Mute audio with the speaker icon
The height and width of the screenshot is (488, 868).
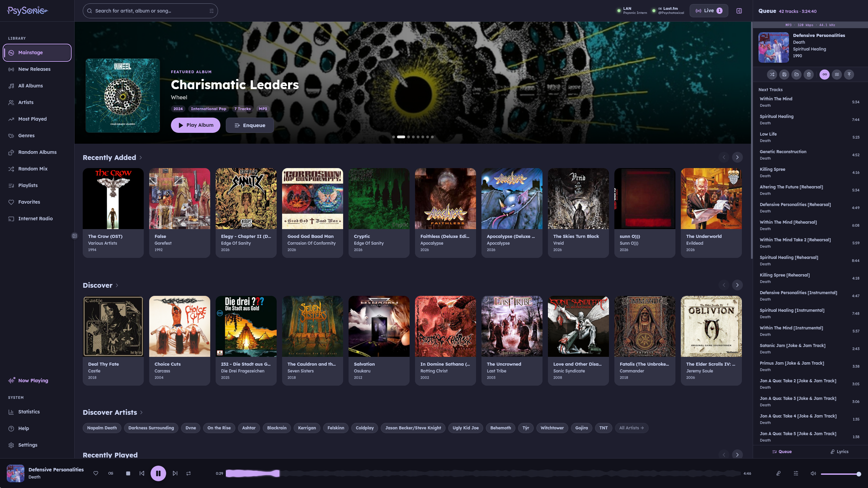click(813, 473)
